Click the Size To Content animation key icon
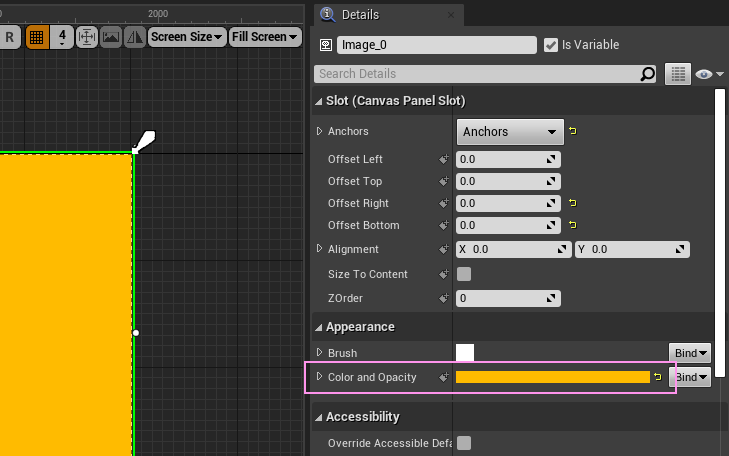 (444, 274)
